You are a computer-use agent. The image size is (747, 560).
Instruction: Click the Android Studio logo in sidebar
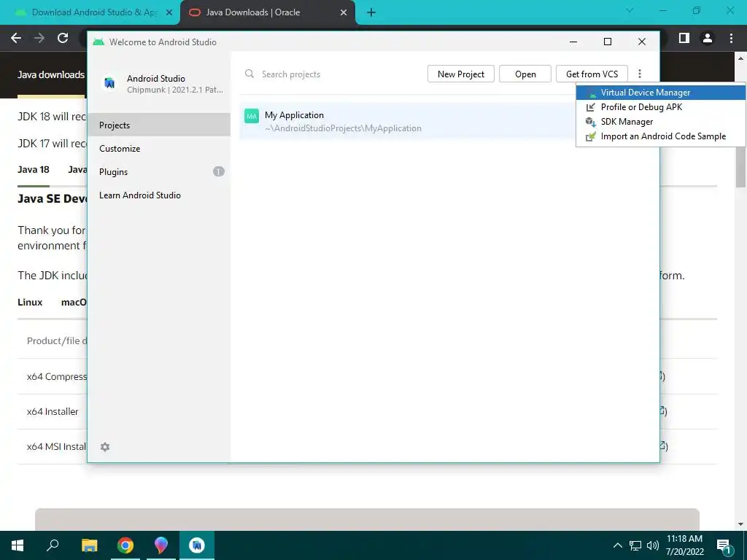(109, 83)
